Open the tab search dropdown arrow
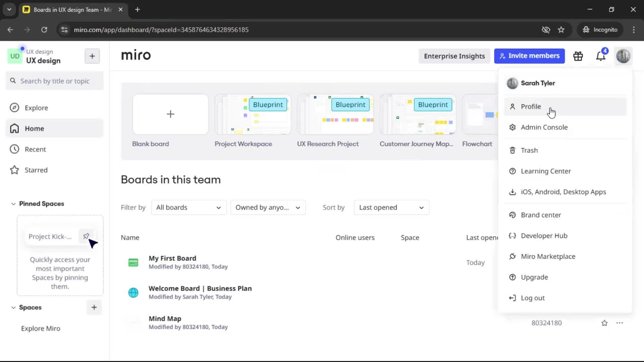 (x=9, y=10)
